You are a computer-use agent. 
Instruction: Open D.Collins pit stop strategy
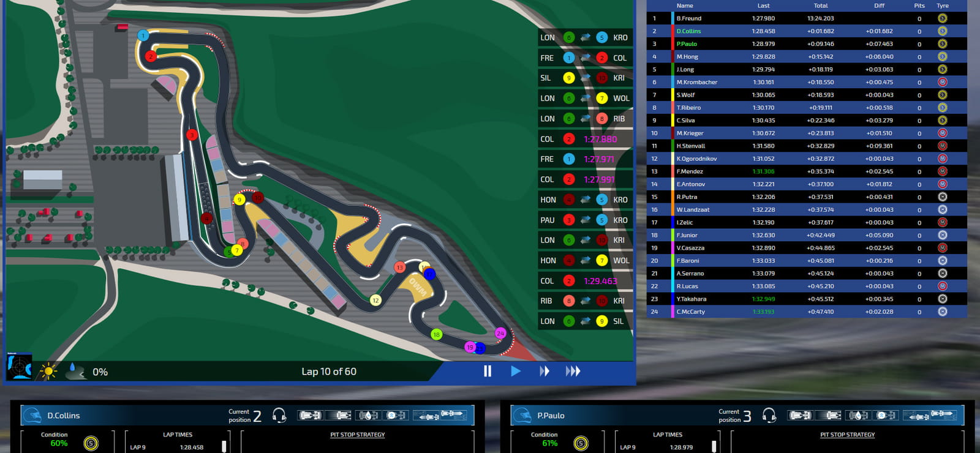click(358, 435)
